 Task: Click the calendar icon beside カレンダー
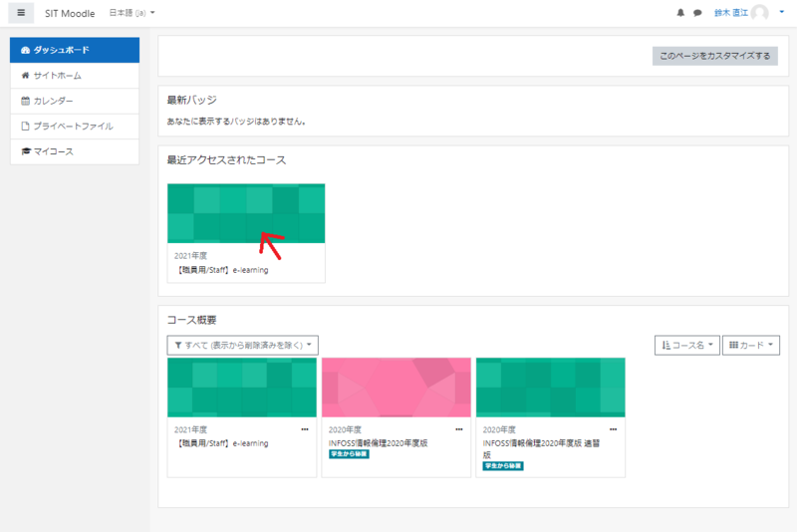pyautogui.click(x=26, y=101)
